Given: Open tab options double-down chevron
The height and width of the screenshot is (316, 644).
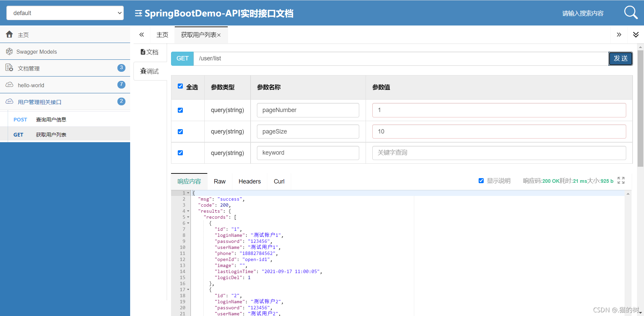Looking at the screenshot, I should (x=636, y=35).
